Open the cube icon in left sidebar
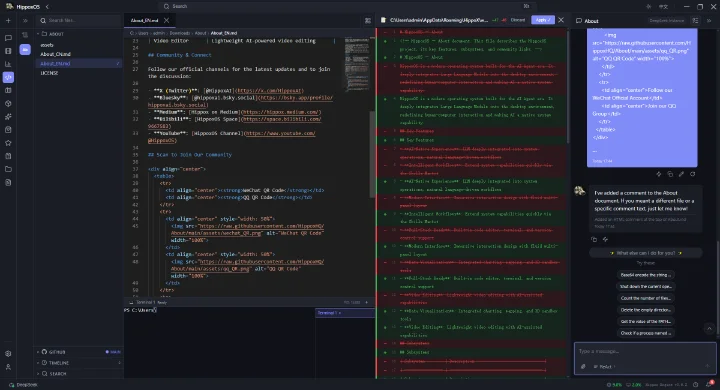This screenshot has width=720, height=390. click(8, 103)
